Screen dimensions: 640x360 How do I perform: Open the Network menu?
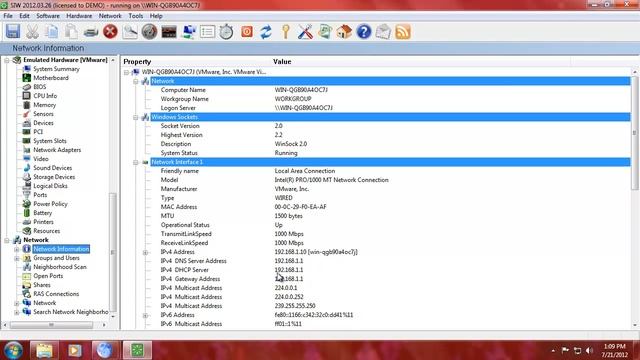110,16
